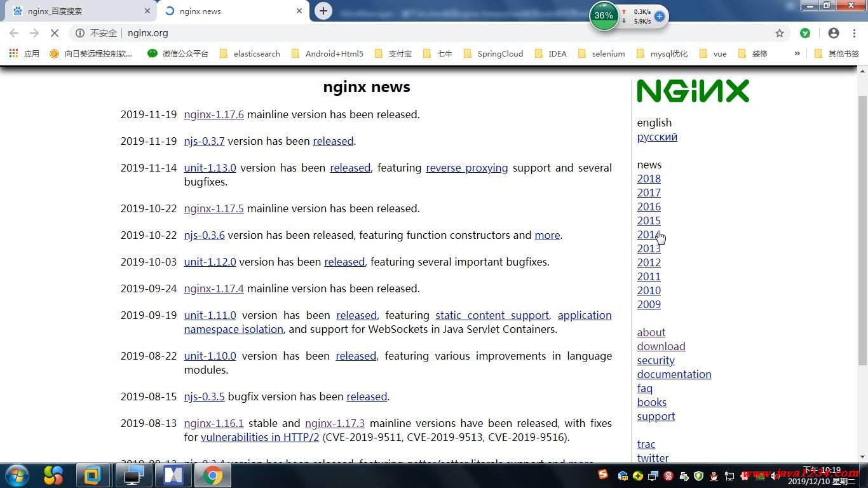Open the unit-1.13.0 link
868x488 pixels.
coord(210,168)
